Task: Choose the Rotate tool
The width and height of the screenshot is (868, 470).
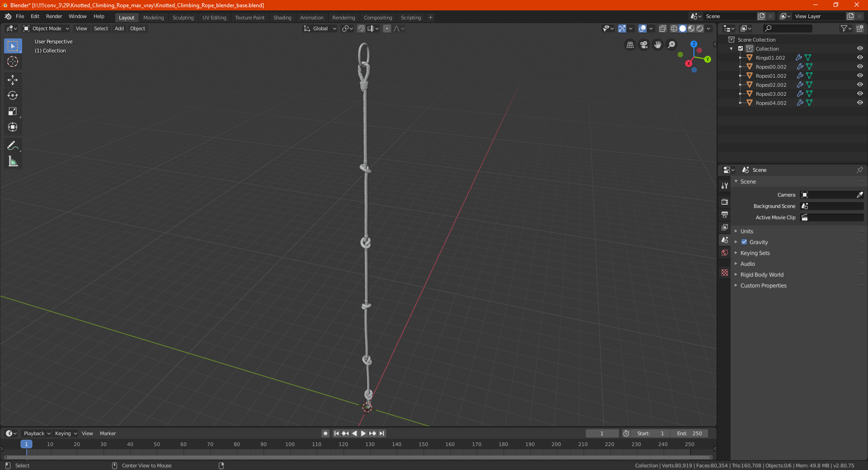Action: click(x=13, y=96)
